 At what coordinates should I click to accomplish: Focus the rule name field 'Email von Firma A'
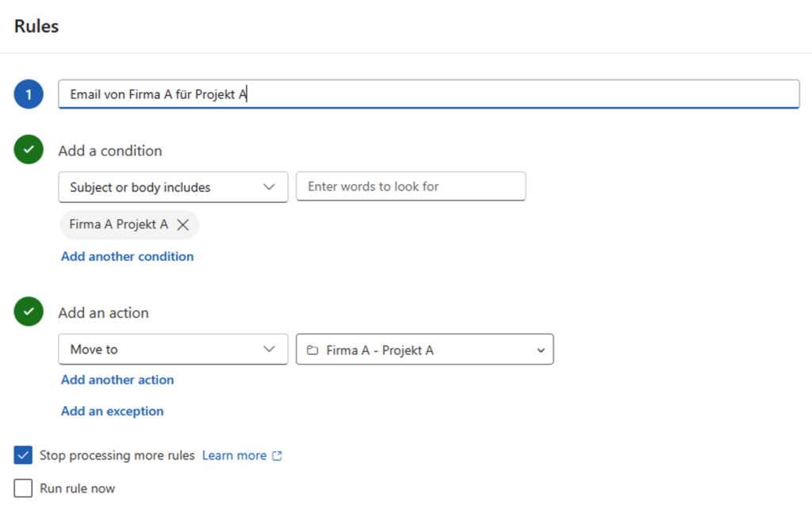(x=429, y=94)
